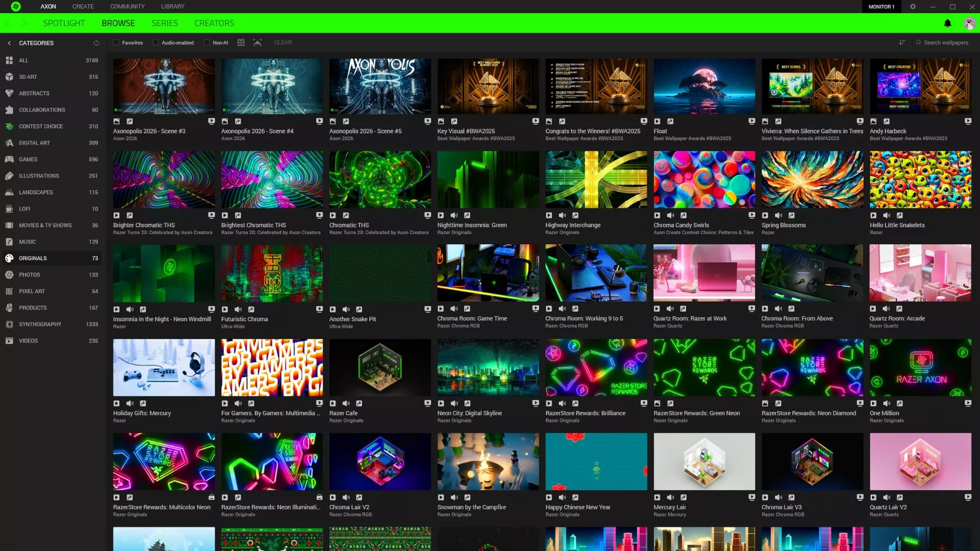Open the Razer Chroma RGB link under Chroma Lair V2
Screen dimensions: 980x551
pyautogui.click(x=350, y=515)
